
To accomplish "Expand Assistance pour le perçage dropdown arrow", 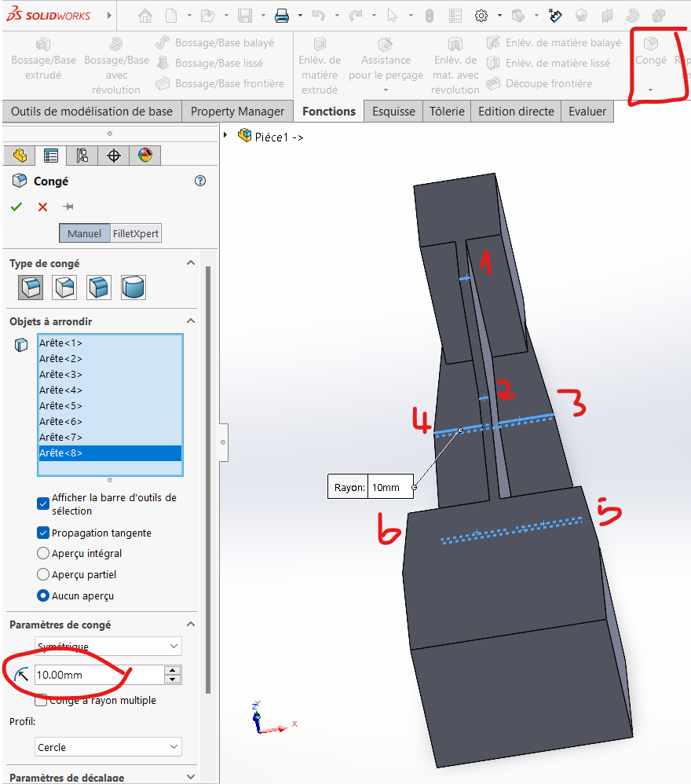I will click(386, 90).
